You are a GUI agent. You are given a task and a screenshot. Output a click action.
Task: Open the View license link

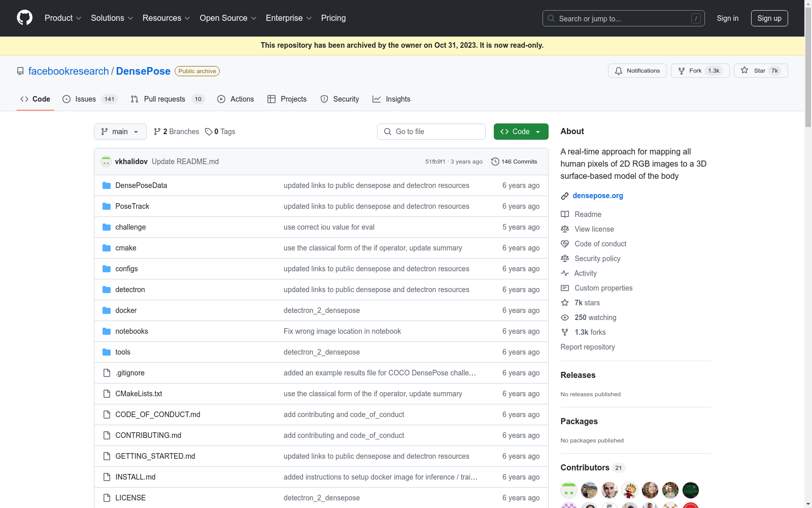594,229
